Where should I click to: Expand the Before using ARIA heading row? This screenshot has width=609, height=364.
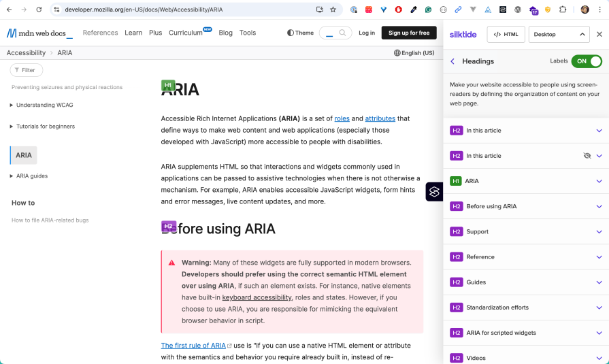click(x=599, y=206)
